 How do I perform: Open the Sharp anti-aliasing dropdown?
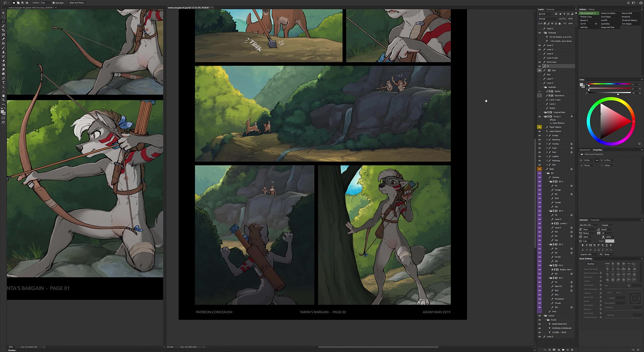pos(609,254)
